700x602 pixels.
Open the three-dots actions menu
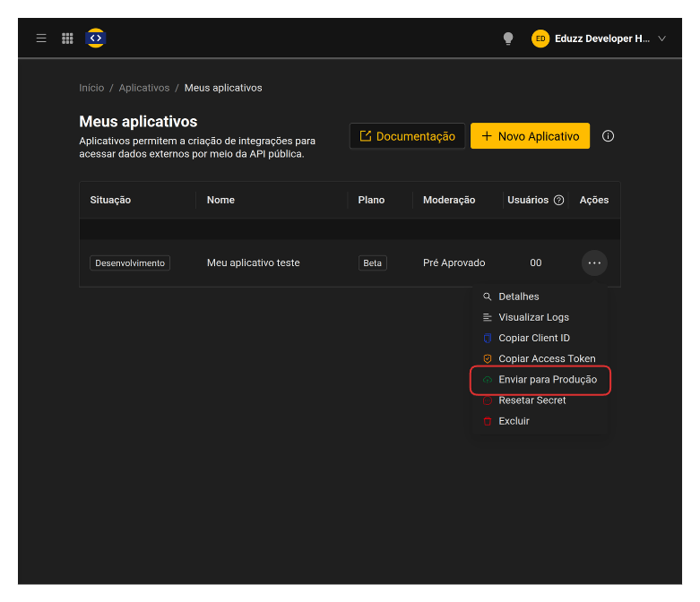pos(594,262)
